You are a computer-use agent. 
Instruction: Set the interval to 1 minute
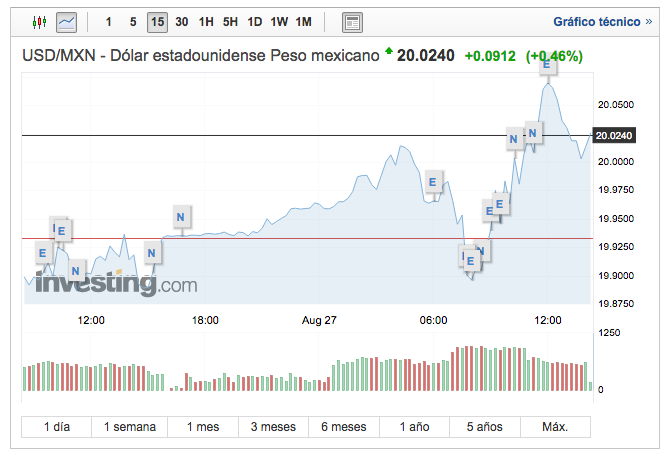108,21
